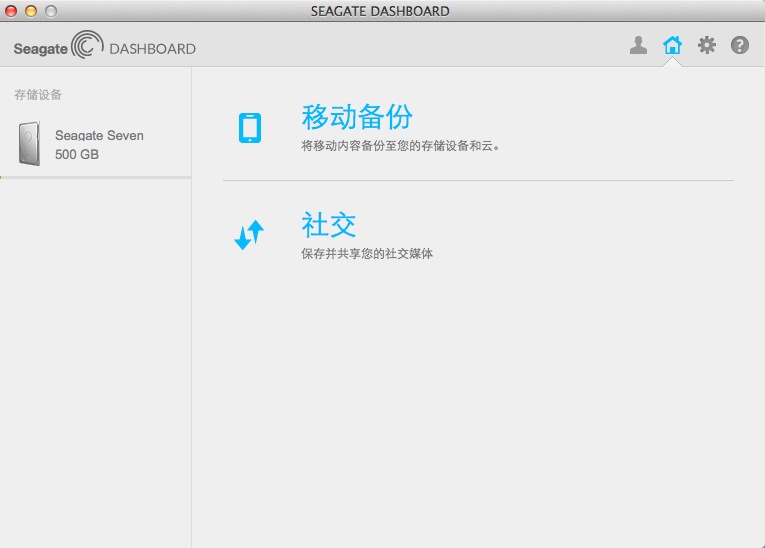Open the help question mark icon
Viewport: 765px width, 548px height.
[740, 45]
